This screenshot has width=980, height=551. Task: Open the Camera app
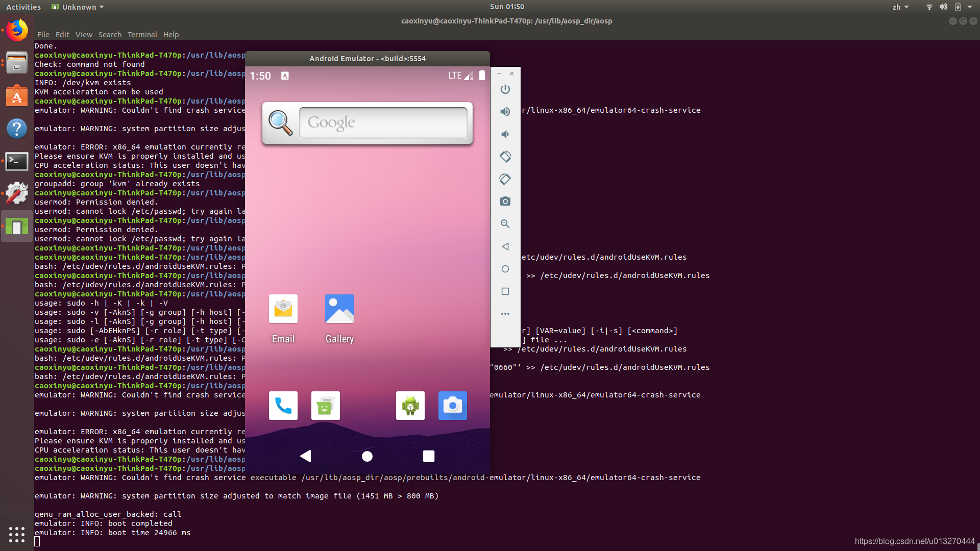click(452, 405)
